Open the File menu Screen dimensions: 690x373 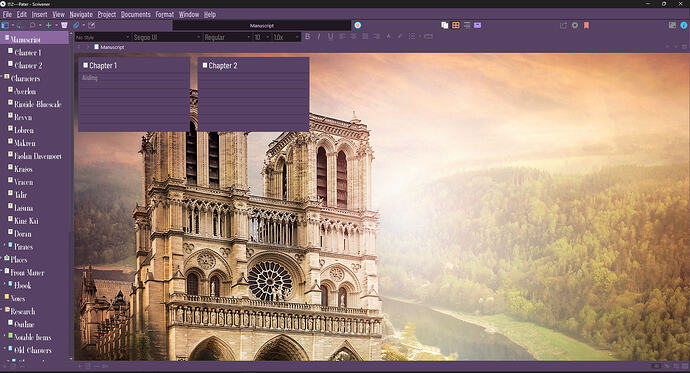click(7, 15)
